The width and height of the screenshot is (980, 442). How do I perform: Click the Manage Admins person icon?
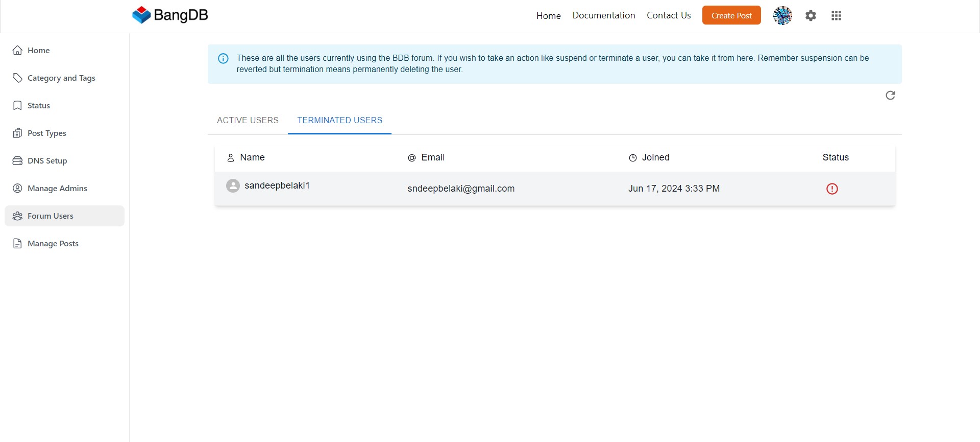pos(17,188)
